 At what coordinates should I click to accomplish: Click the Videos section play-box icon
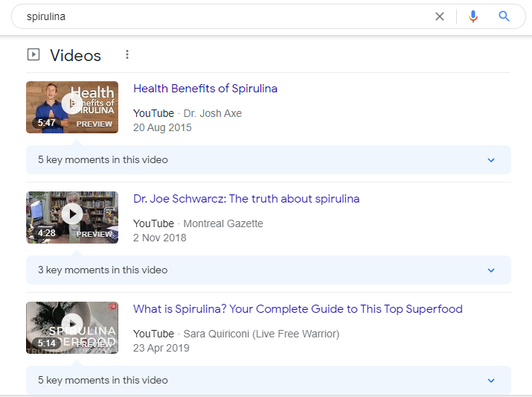[x=33, y=54]
